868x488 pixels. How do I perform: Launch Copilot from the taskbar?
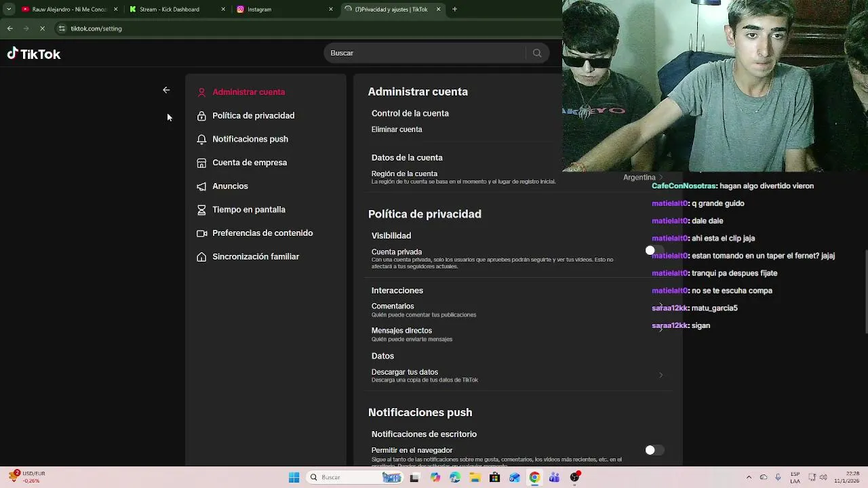(x=435, y=477)
